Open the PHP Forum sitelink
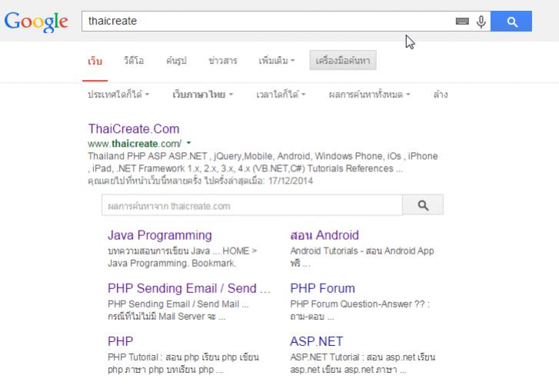The height and width of the screenshot is (392, 559). pyautogui.click(x=322, y=288)
